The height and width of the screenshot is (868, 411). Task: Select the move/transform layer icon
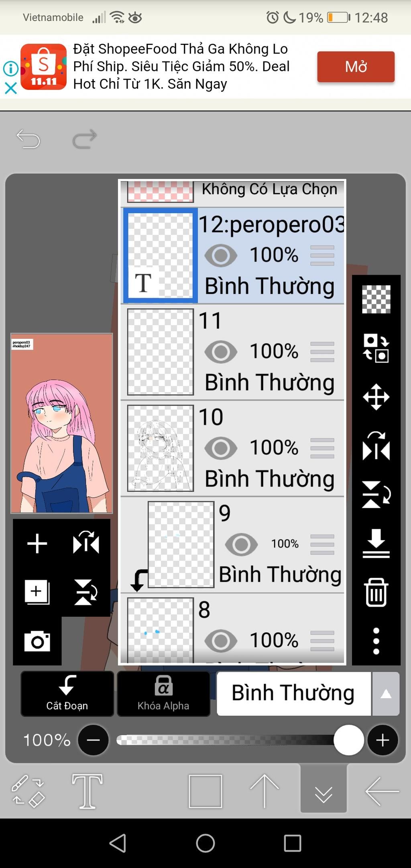click(376, 397)
